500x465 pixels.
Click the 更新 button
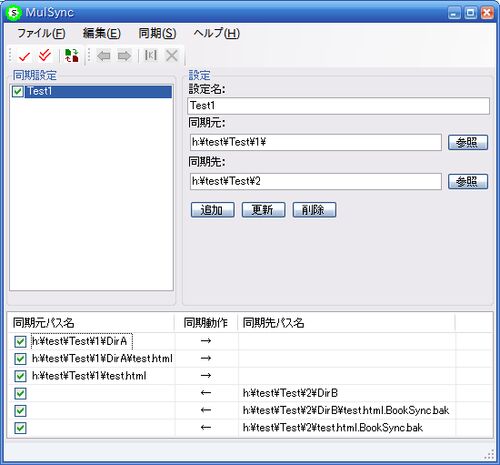[263, 210]
